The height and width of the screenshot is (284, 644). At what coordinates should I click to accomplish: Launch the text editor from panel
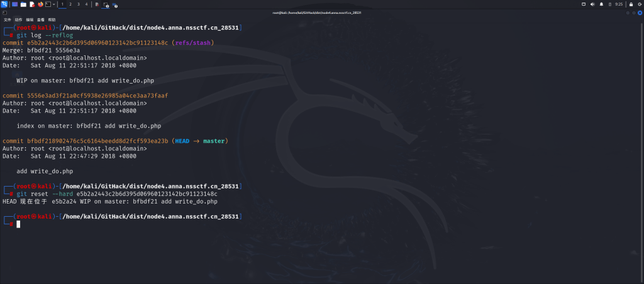32,4
